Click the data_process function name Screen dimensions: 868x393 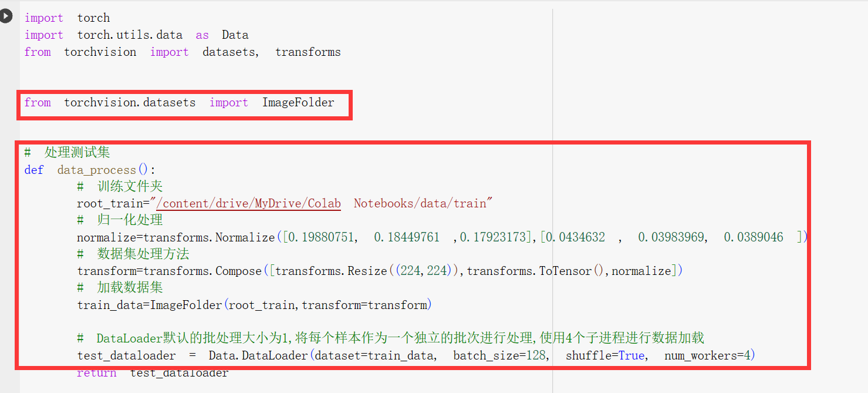tap(97, 170)
